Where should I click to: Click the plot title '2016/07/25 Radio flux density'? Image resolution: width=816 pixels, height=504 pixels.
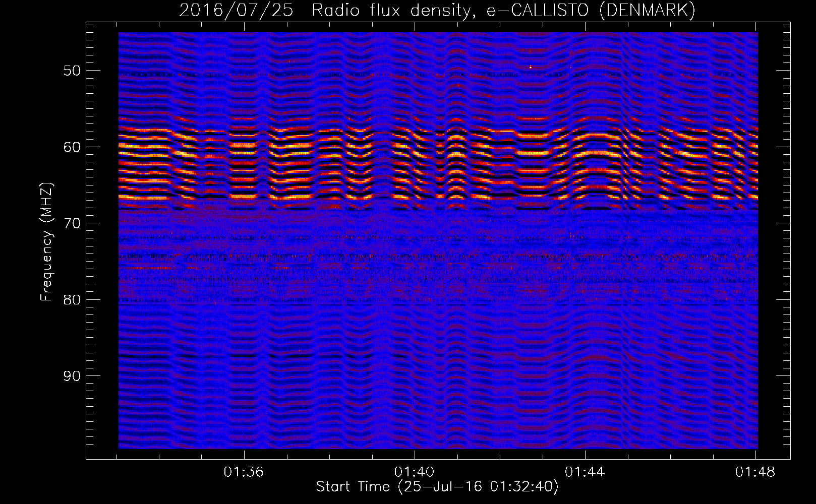pyautogui.click(x=438, y=11)
